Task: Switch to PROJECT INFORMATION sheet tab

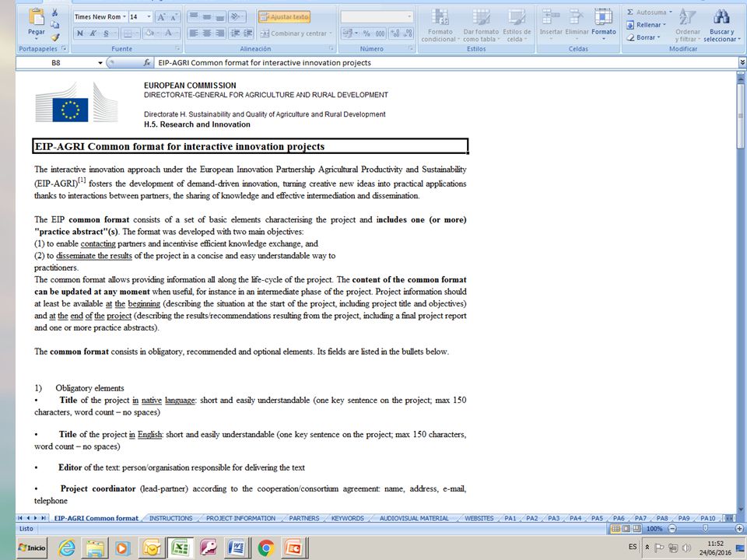Action: 240,518
